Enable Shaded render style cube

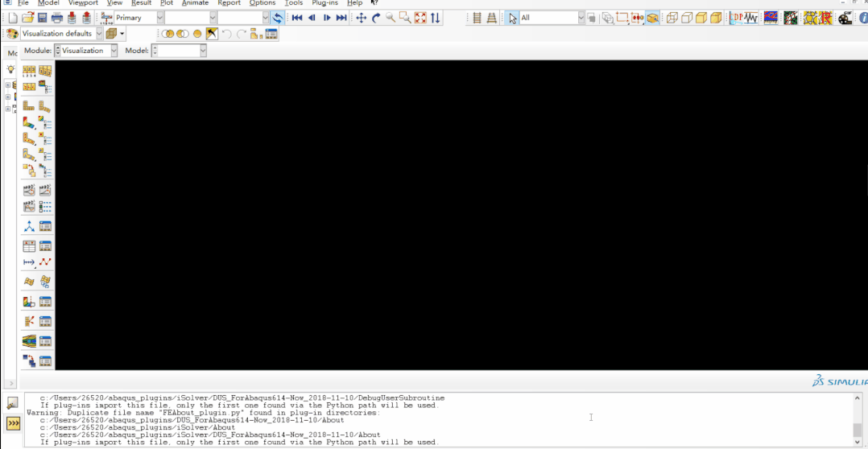click(716, 19)
